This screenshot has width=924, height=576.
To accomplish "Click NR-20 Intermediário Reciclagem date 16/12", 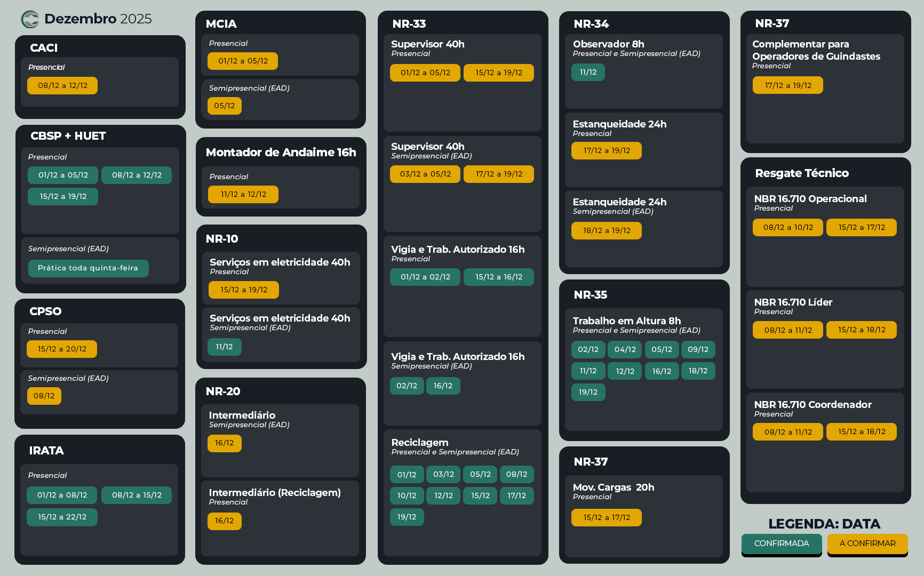I will pyautogui.click(x=224, y=521).
